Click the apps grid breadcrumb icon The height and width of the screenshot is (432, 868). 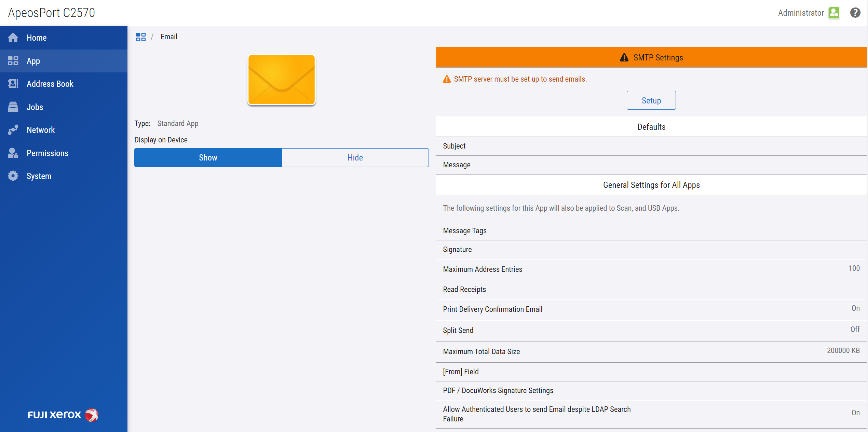tap(141, 37)
